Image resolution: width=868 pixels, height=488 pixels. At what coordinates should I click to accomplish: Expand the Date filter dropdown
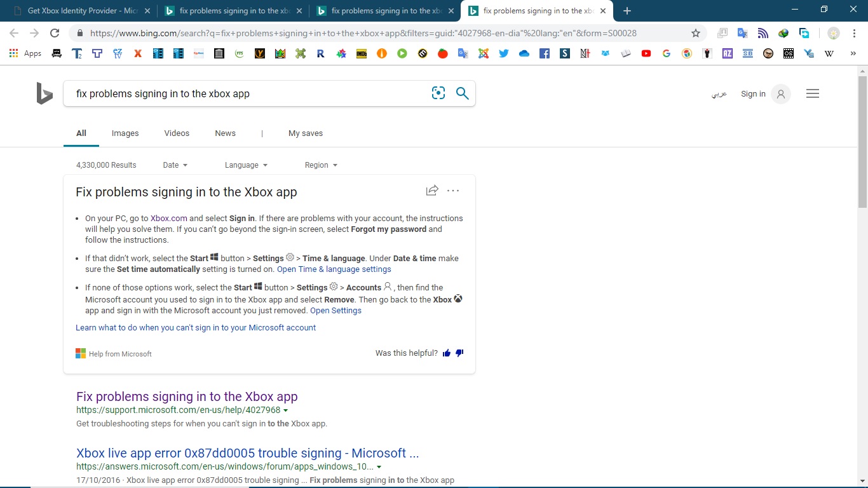(x=175, y=165)
